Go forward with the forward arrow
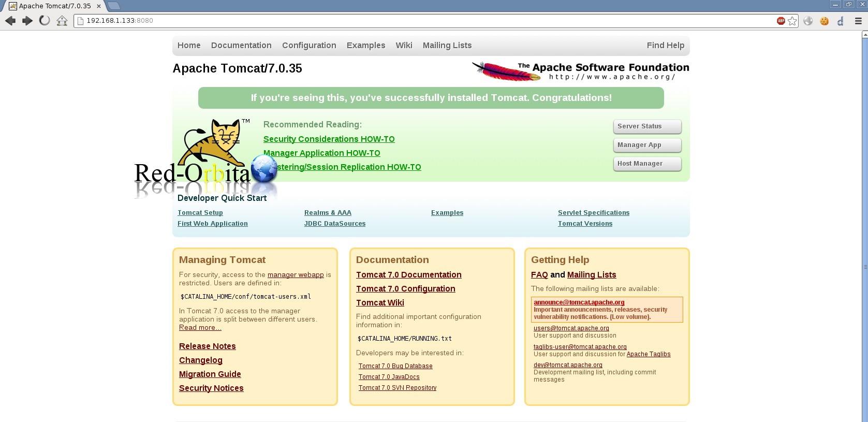Image resolution: width=868 pixels, height=422 pixels. click(x=27, y=21)
